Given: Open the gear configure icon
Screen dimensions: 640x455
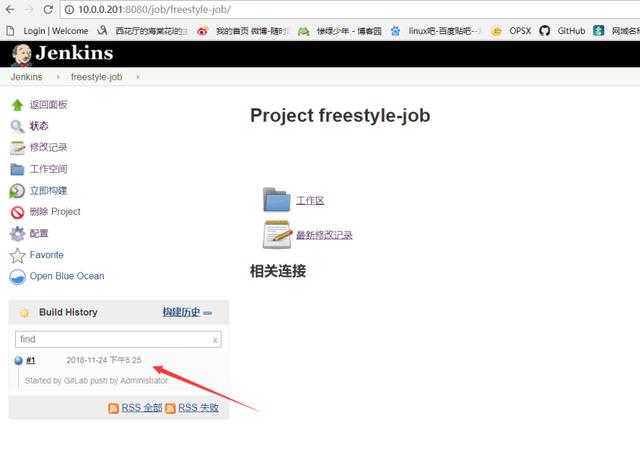Looking at the screenshot, I should (x=17, y=233).
